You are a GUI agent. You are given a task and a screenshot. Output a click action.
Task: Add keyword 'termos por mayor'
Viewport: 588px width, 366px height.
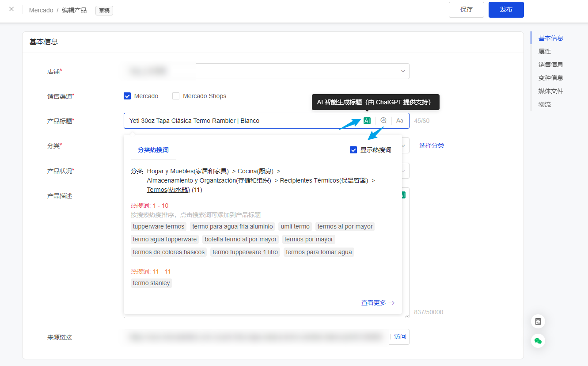pyautogui.click(x=309, y=239)
